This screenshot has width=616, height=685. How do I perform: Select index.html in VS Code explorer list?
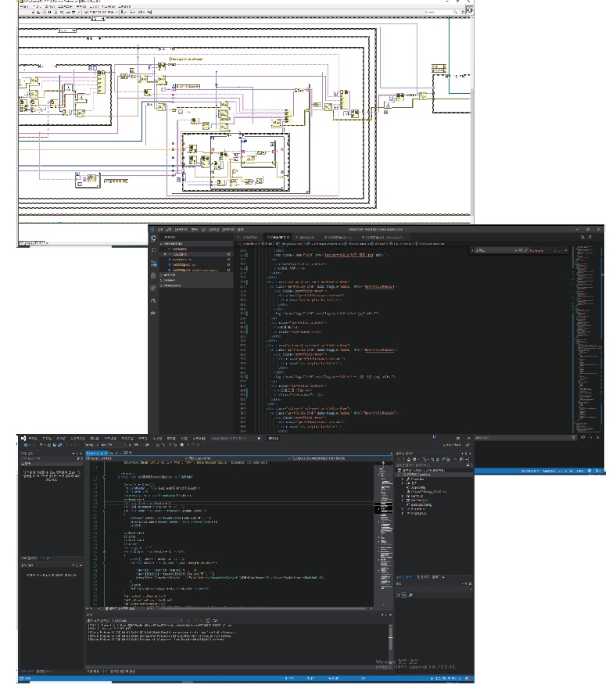tap(195, 254)
